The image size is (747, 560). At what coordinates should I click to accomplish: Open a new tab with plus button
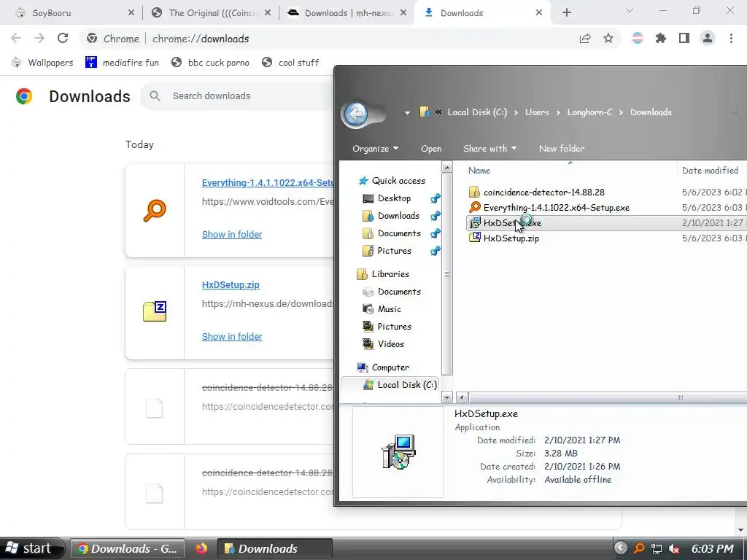tap(566, 13)
